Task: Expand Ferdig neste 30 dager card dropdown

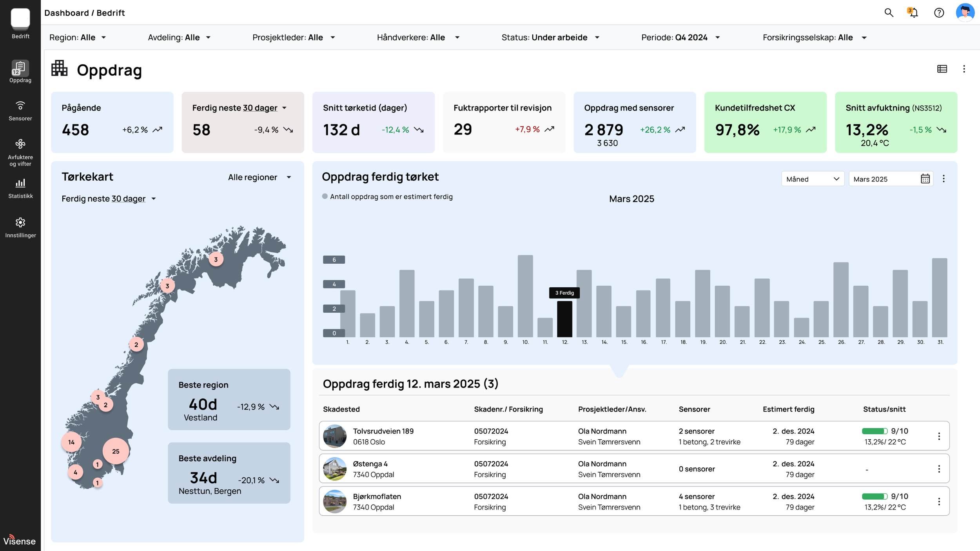Action: [239, 108]
